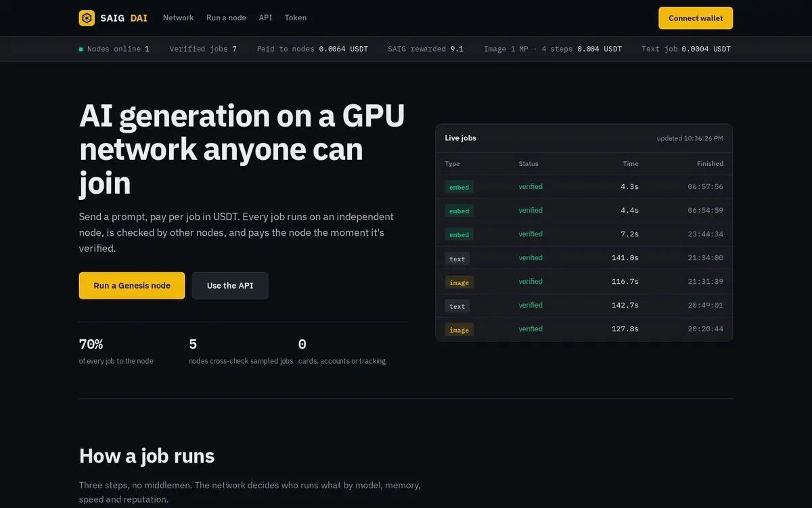Click 'cards, accounts or tracking' caption
The image size is (812, 508).
coord(342,362)
